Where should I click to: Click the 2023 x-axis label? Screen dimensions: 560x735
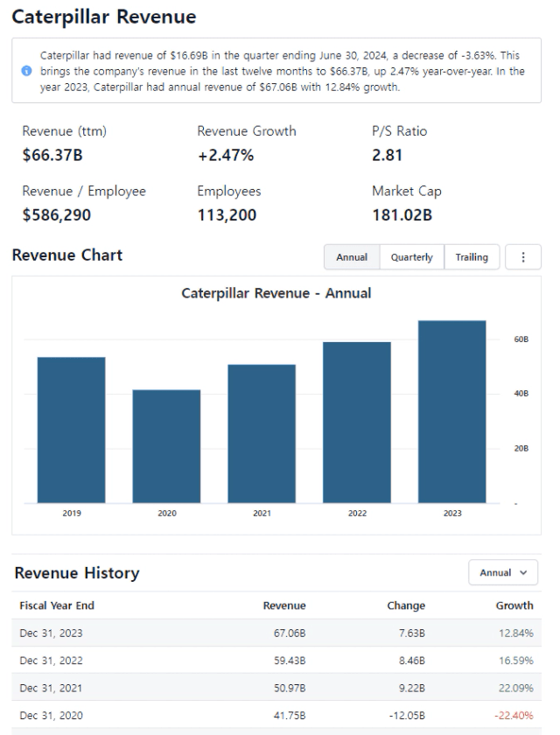coord(452,514)
